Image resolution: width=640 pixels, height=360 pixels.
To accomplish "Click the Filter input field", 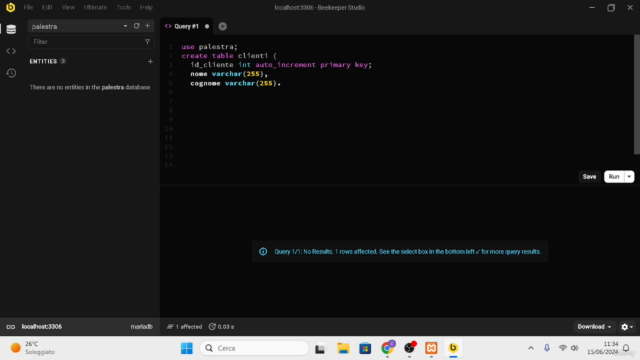I will pos(91,42).
